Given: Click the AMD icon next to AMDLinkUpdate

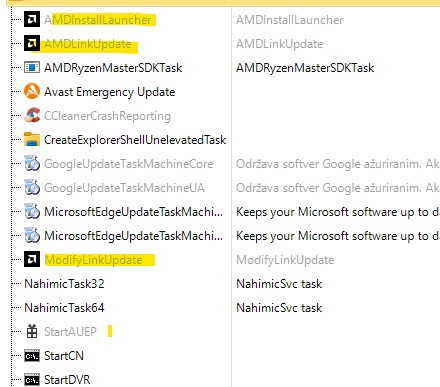Looking at the screenshot, I should pyautogui.click(x=32, y=44).
